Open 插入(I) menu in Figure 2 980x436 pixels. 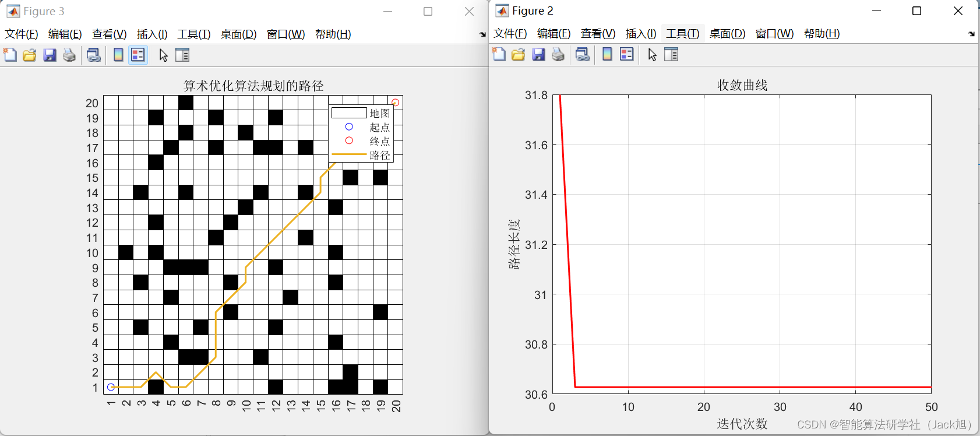[641, 34]
